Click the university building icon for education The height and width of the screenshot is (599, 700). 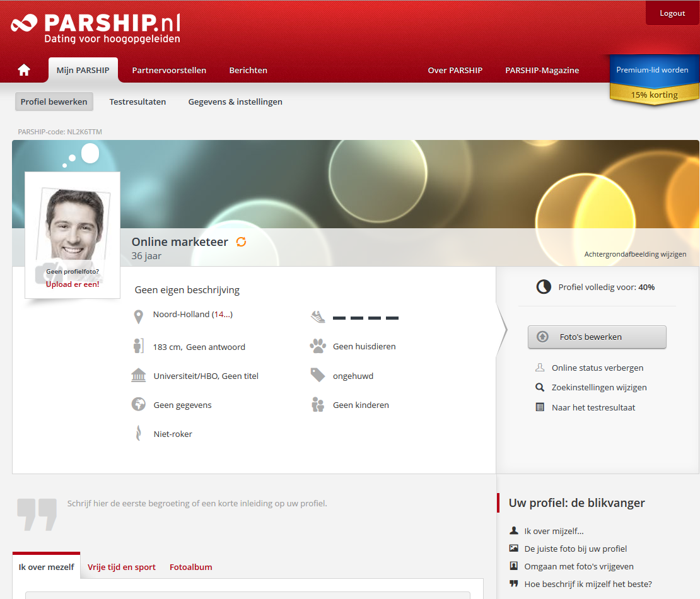point(138,375)
